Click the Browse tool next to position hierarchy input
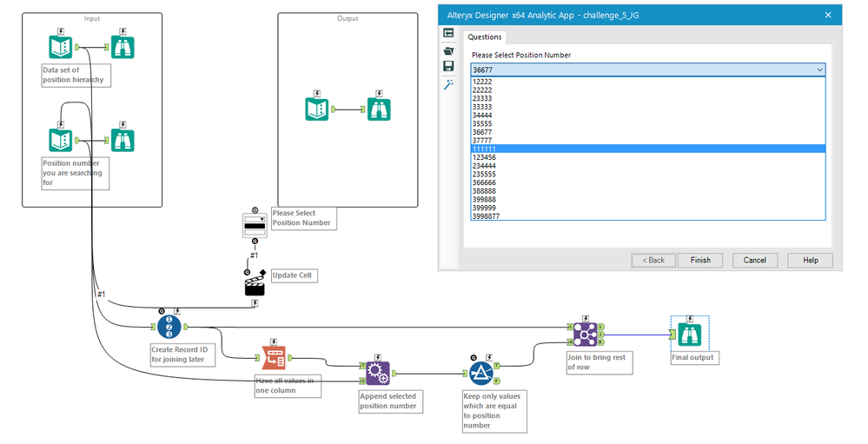 (123, 47)
